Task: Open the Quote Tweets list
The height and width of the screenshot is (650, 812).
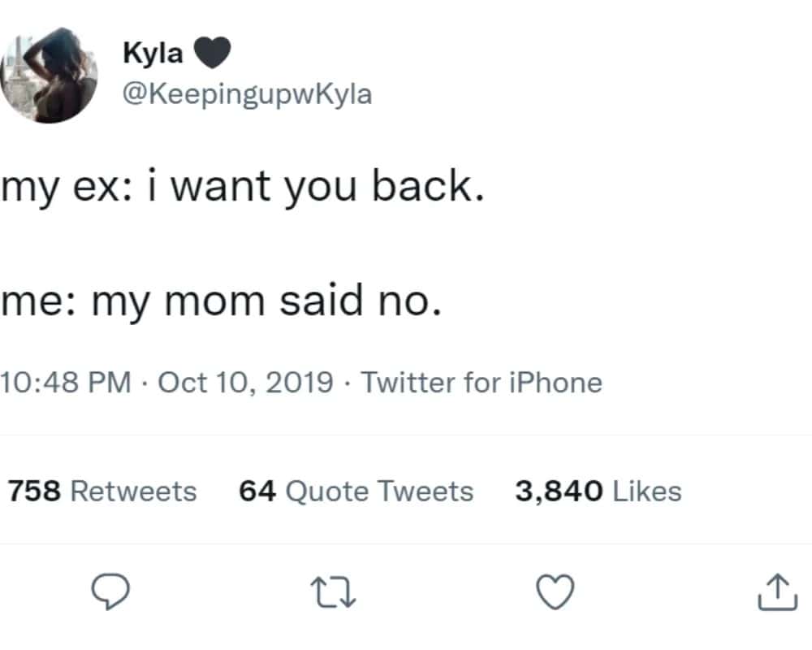Action: [380, 491]
